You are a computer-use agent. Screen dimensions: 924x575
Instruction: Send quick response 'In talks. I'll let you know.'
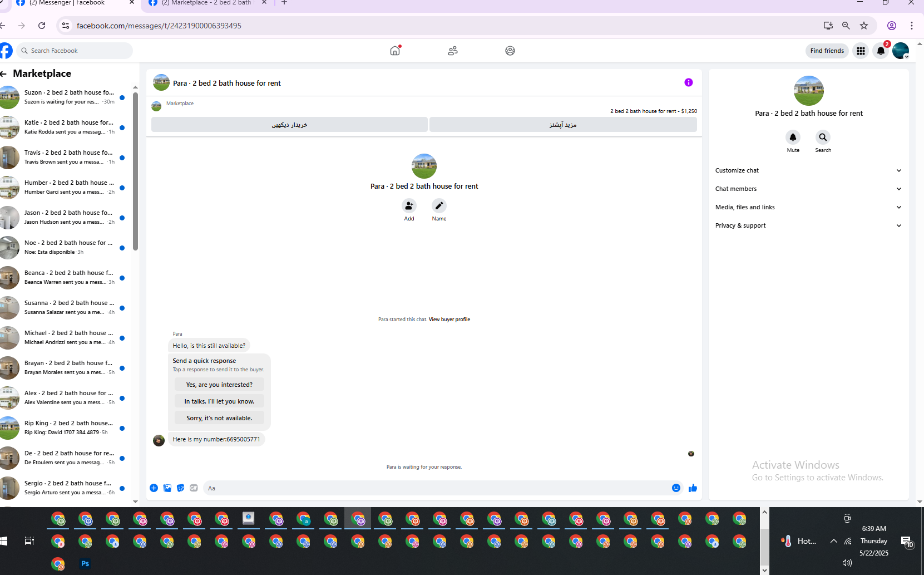[x=219, y=401]
